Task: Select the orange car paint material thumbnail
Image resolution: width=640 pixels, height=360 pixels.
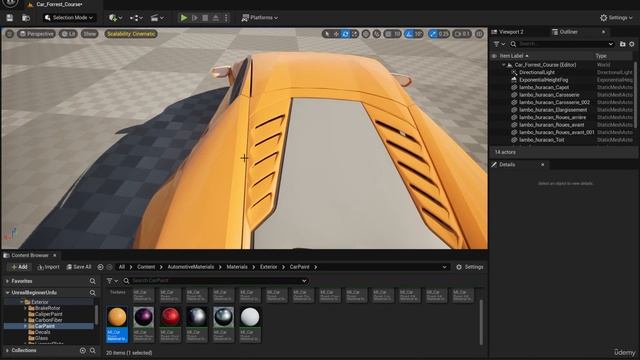Action: 117,317
